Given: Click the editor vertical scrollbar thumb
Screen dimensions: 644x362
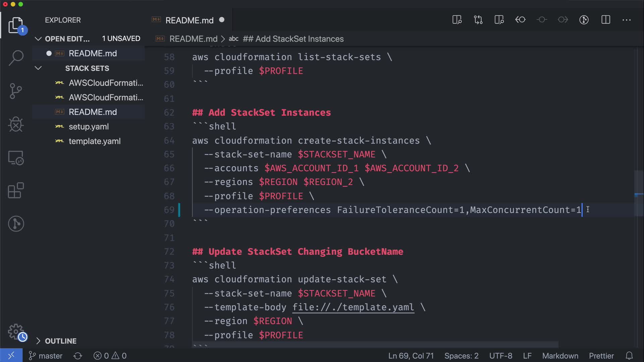Looking at the screenshot, I should coord(639,193).
